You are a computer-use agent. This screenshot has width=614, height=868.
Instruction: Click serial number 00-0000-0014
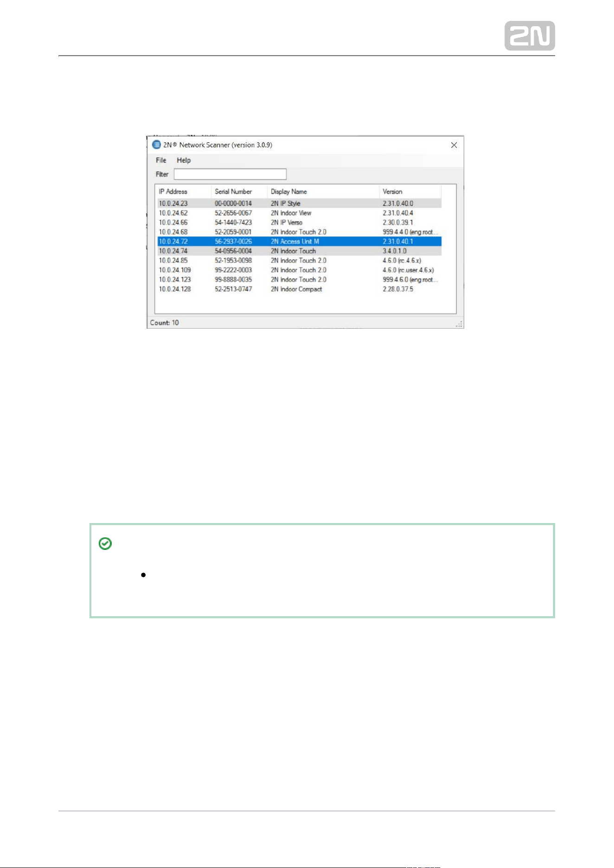(x=233, y=204)
